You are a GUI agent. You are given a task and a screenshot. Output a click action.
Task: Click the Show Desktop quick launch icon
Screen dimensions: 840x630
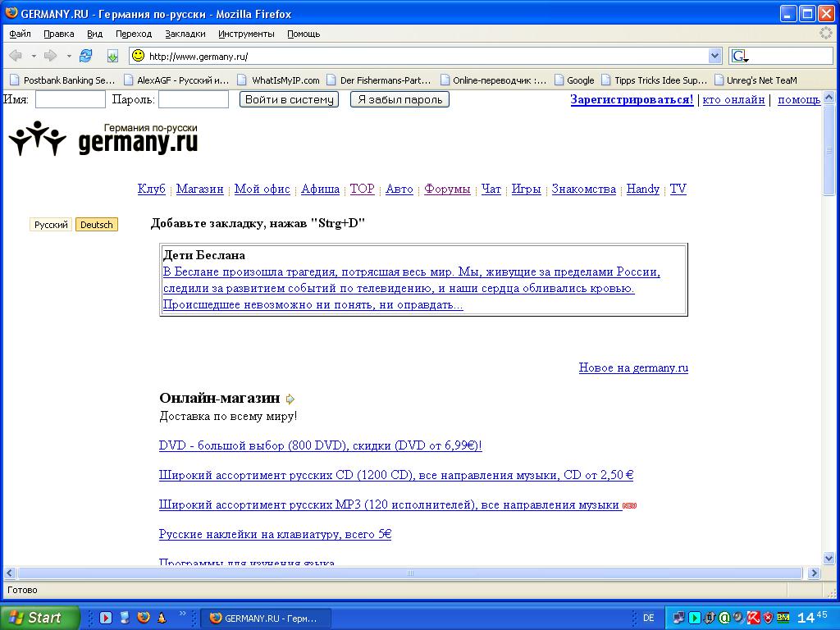[125, 618]
